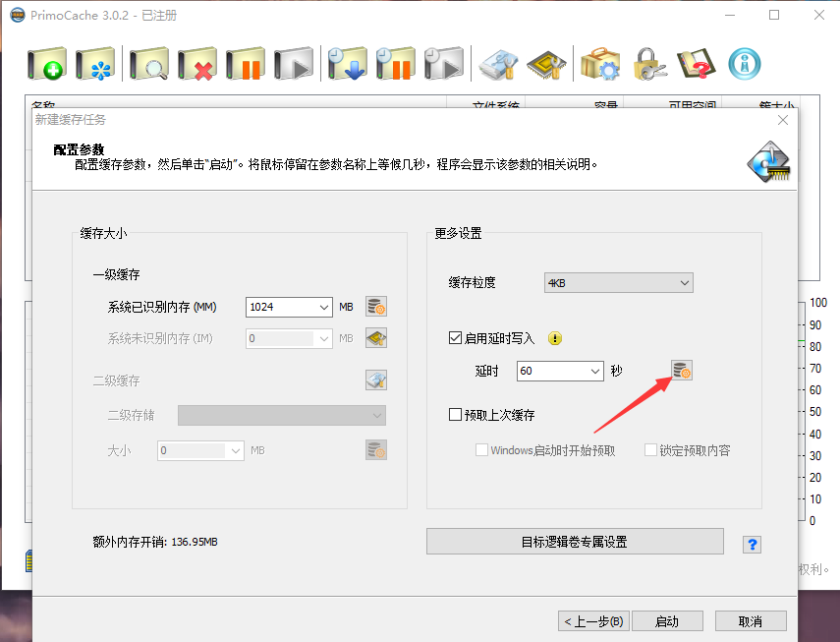Click the new cache task toolbar icon with green plus
The height and width of the screenshot is (642, 840).
(x=47, y=64)
